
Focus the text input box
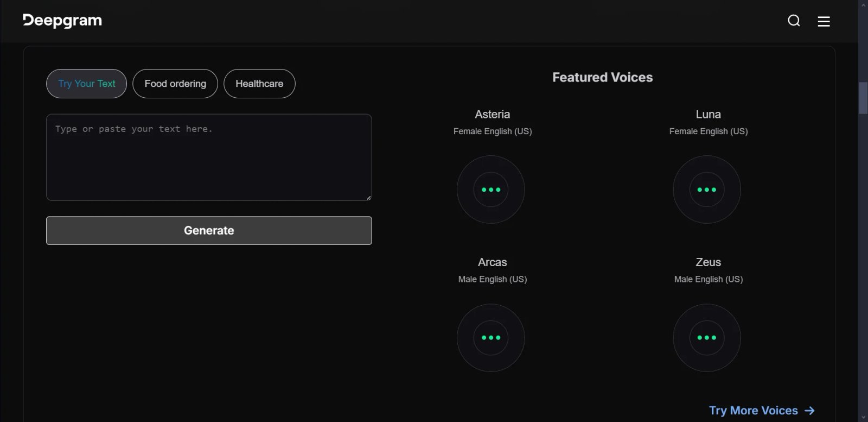point(209,158)
